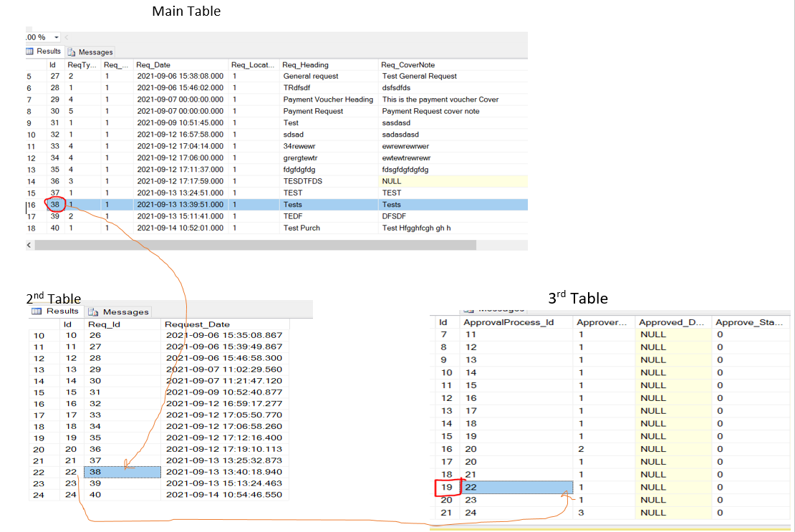Viewport: 795px width, 532px height.
Task: Select ApprovalProcess_Id 24 cell in 3rd Table
Action: [x=516, y=512]
